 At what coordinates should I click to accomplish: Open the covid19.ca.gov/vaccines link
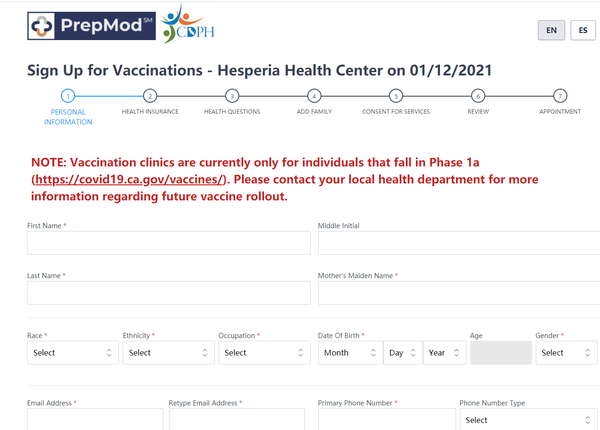coord(129,179)
